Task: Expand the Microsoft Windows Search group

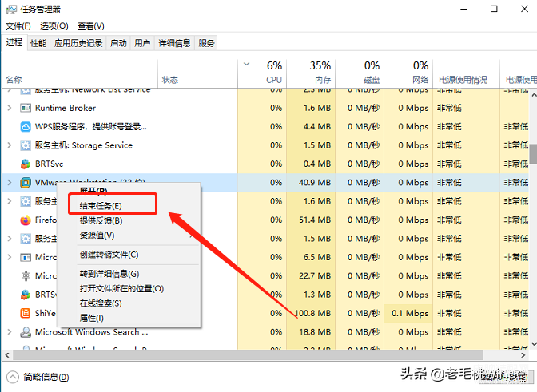Action: tap(10, 332)
